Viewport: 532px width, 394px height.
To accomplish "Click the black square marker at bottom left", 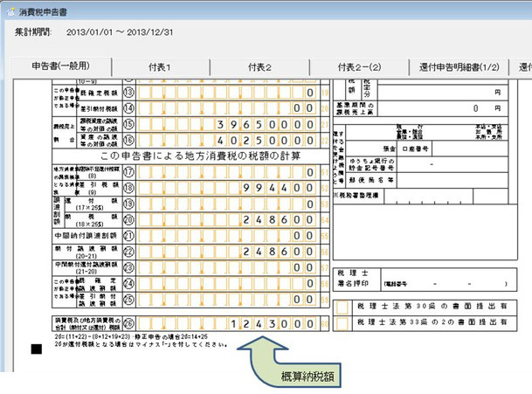I will click(x=37, y=350).
